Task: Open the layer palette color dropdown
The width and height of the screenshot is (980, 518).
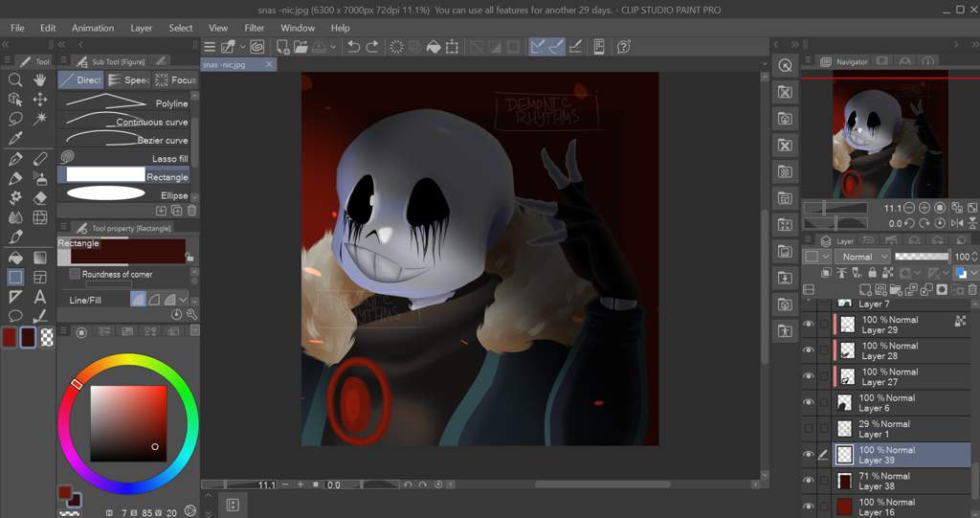Action: tap(817, 257)
